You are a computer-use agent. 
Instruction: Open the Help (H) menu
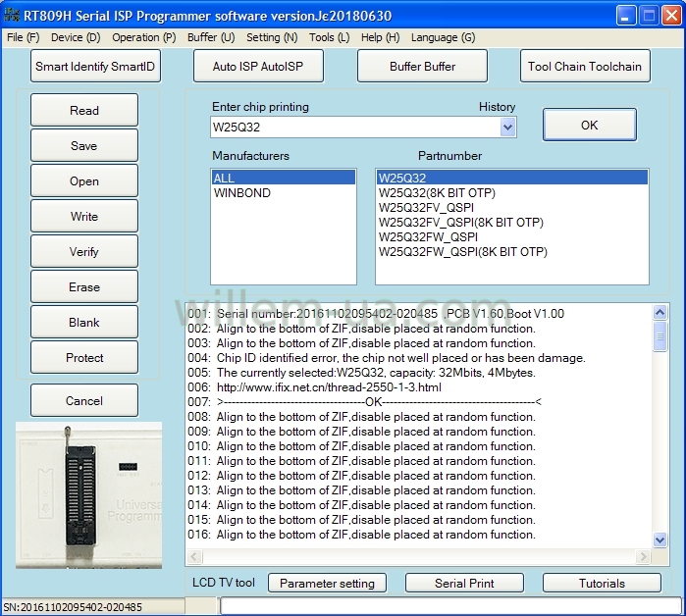pyautogui.click(x=380, y=37)
